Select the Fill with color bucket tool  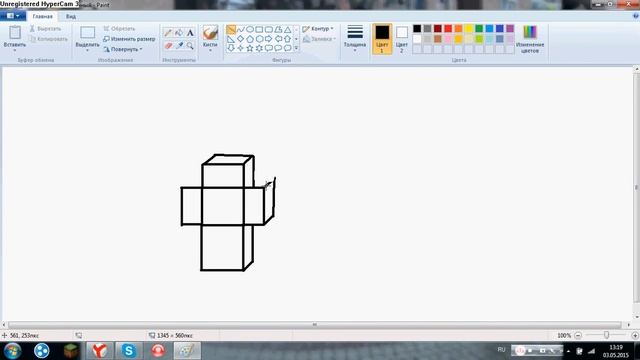[179, 33]
